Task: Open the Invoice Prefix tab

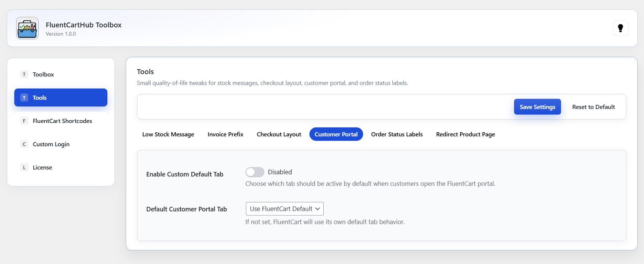Action: coord(225,134)
